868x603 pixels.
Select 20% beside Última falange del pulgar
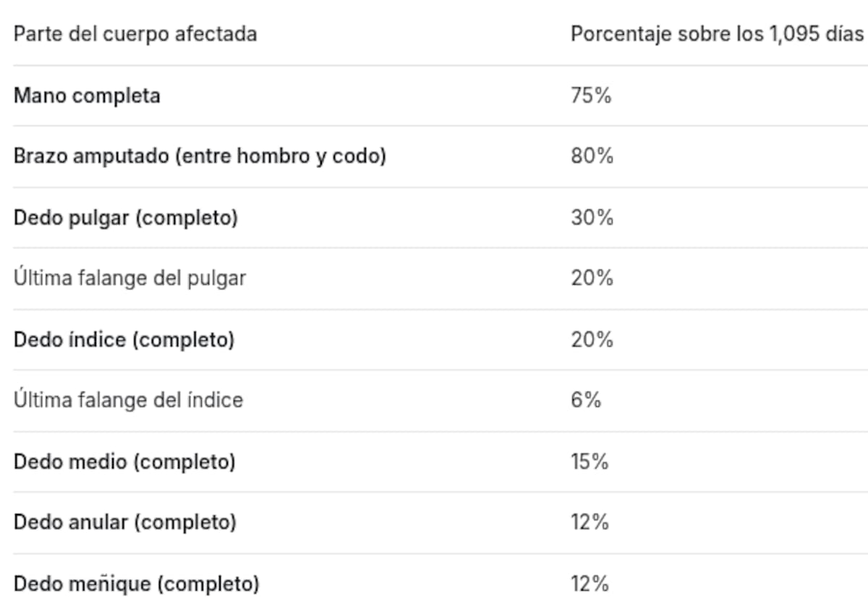(592, 278)
